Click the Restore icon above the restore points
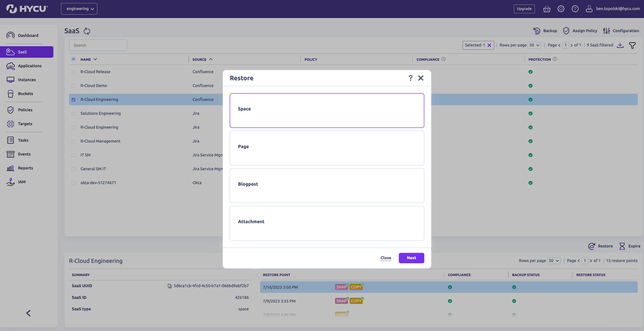The image size is (644, 331). coord(592,246)
